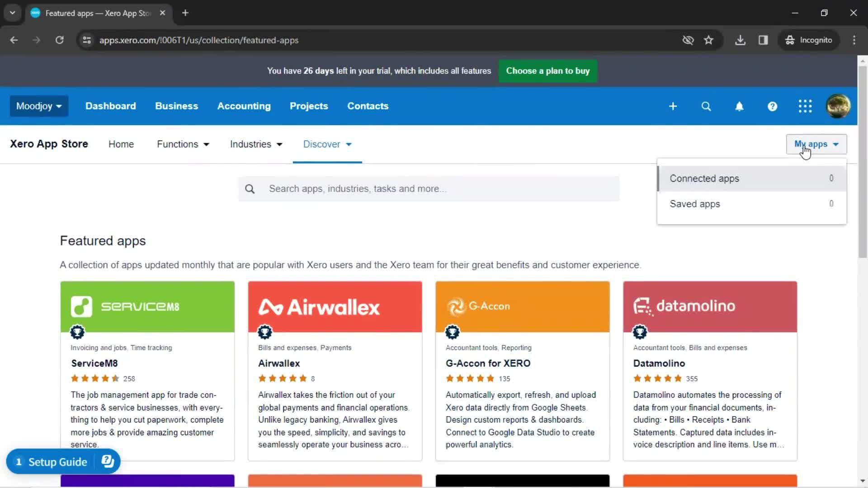Open the ServiceM8 app title link
Viewport: 868px width, 488px height.
click(x=94, y=363)
